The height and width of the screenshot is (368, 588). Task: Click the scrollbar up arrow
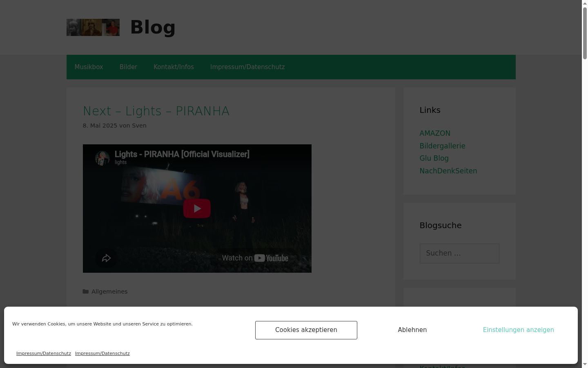point(585,3)
